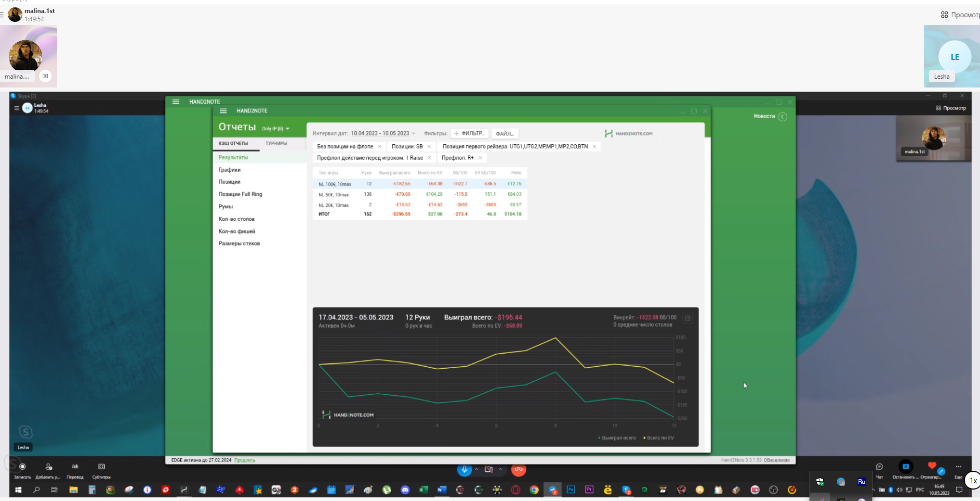Click the ФАЙЛ button
This screenshot has width=980, height=501.
click(505, 133)
